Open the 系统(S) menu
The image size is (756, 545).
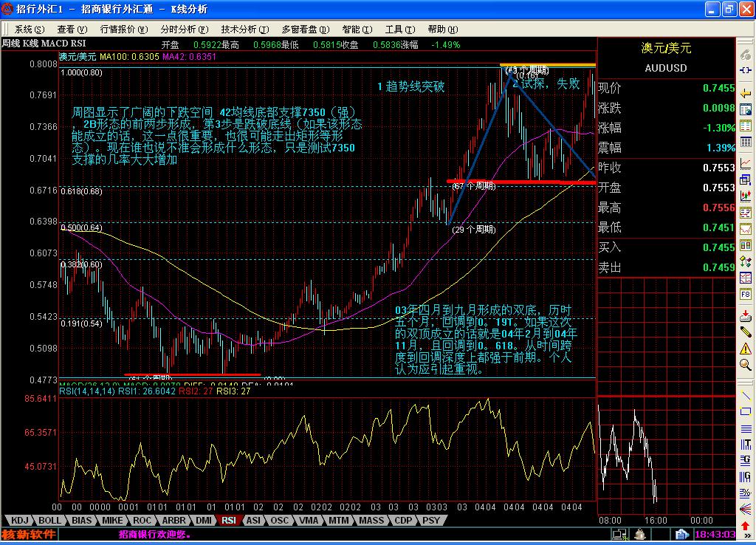[30, 30]
